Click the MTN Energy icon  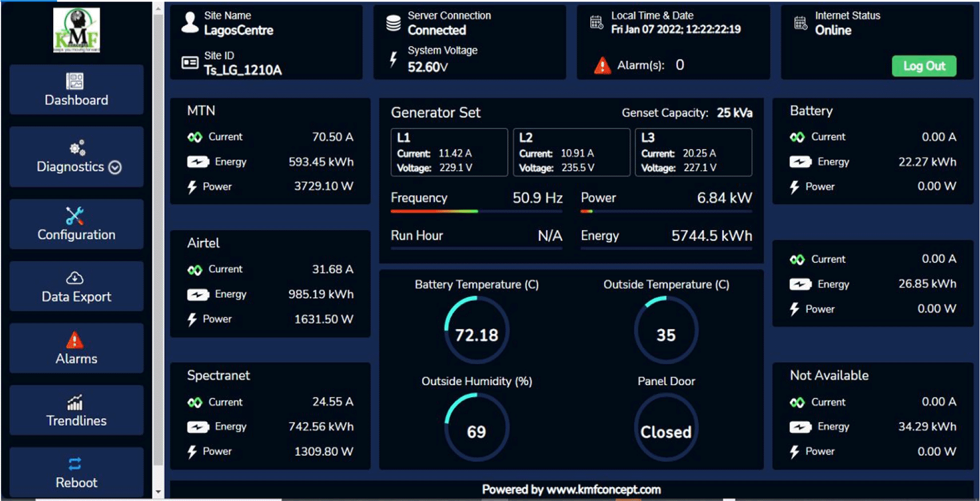pos(198,162)
